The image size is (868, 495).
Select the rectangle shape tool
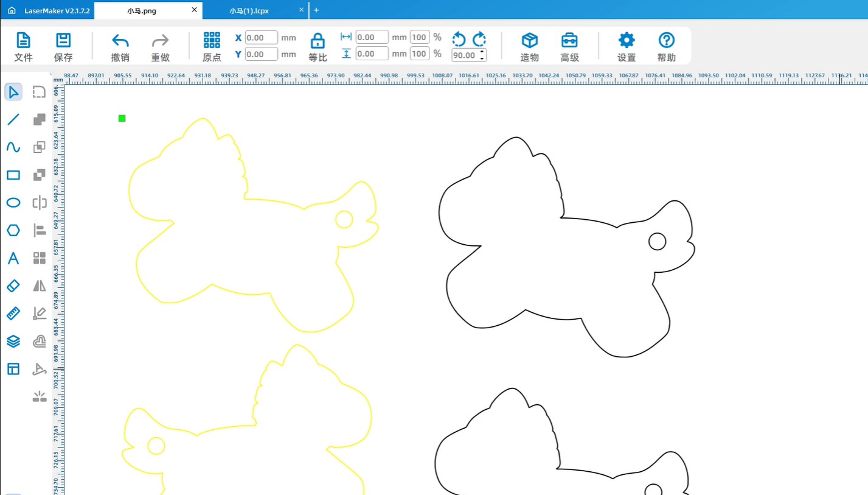pos(13,175)
